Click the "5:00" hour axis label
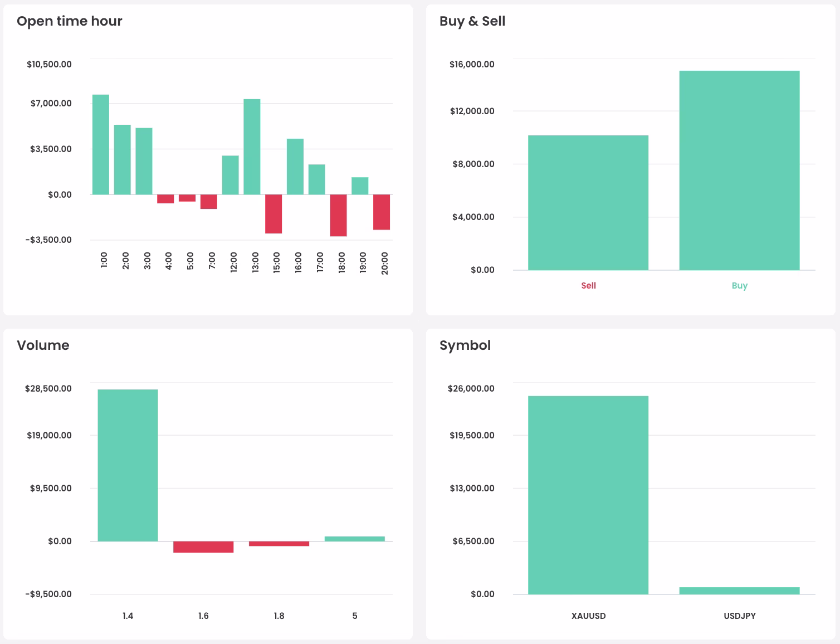 tap(191, 261)
